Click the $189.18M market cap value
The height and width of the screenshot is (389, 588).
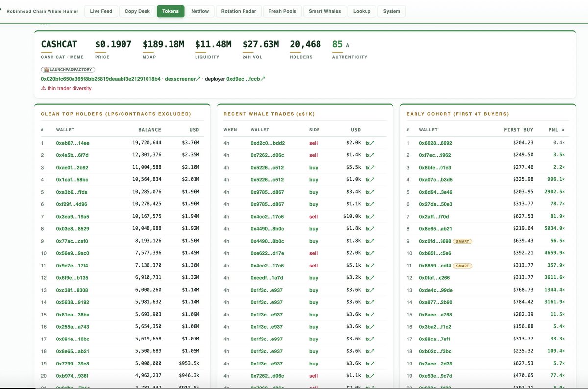163,44
